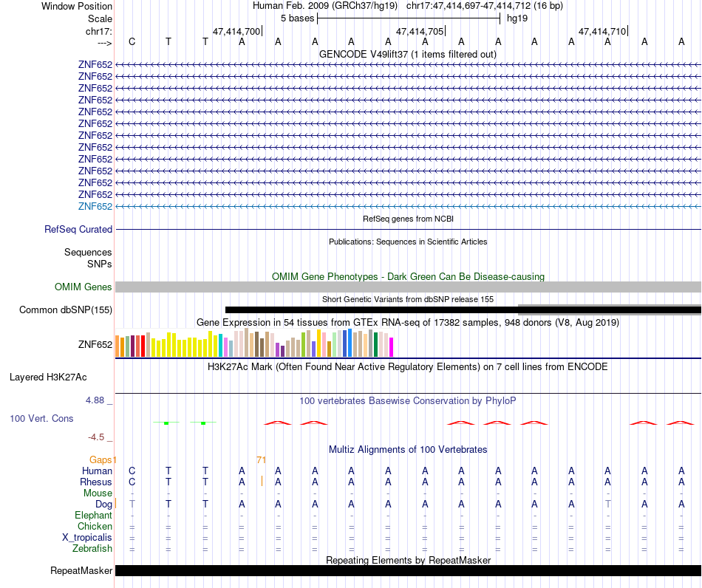Image resolution: width=702 pixels, height=588 pixels.
Task: Click the SNPs track label
Action: click(x=100, y=264)
